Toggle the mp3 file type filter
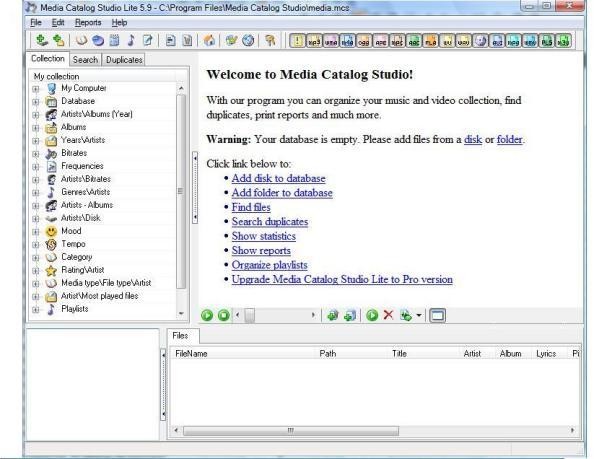This screenshot has height=459, width=612. (x=314, y=41)
